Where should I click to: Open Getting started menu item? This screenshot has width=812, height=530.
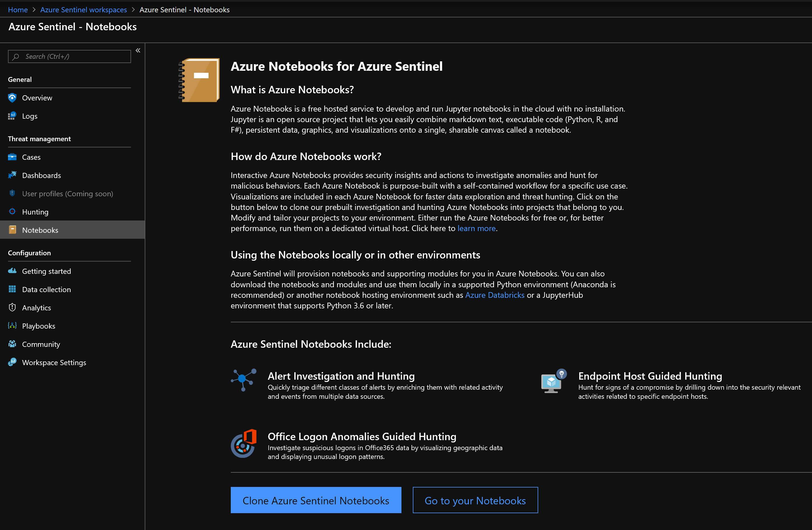tap(46, 271)
